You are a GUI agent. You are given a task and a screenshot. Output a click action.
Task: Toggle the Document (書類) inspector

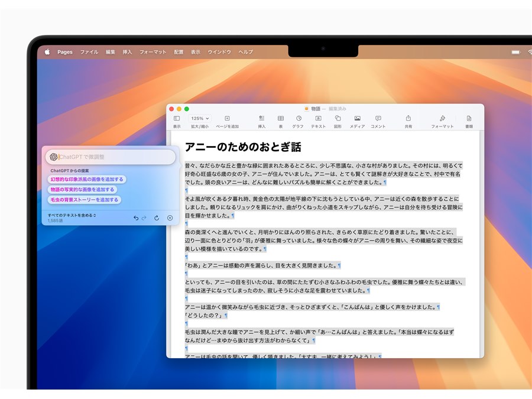[469, 118]
